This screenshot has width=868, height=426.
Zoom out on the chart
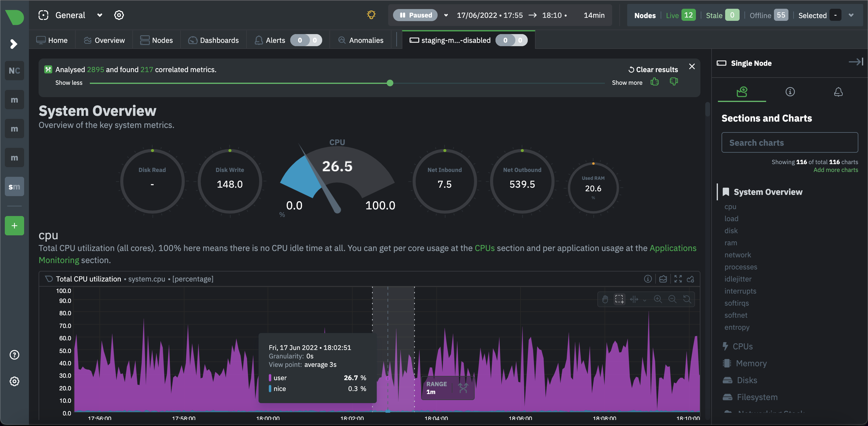(x=672, y=299)
